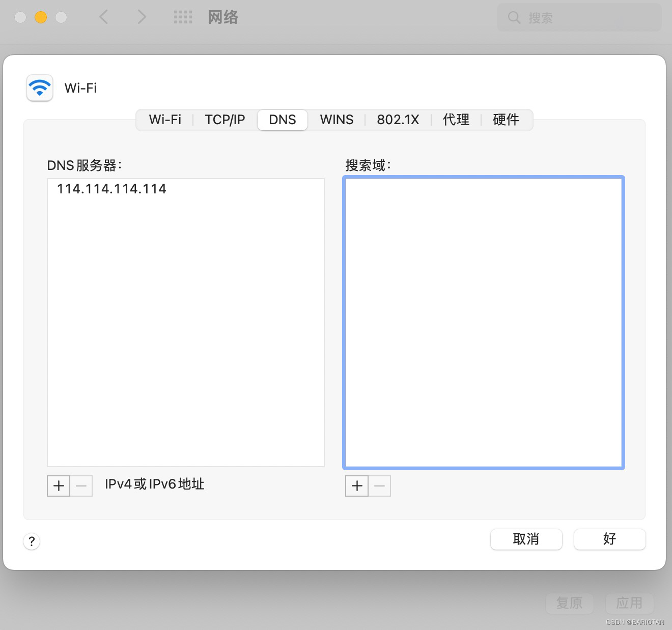This screenshot has height=630, width=672.
Task: Remove search domain with minus button
Action: tap(380, 486)
